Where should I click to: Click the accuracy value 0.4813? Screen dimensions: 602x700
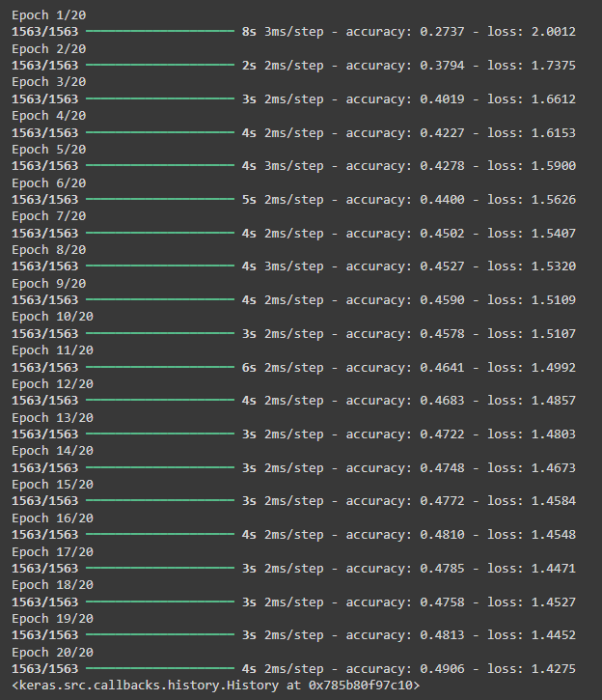[x=442, y=634]
